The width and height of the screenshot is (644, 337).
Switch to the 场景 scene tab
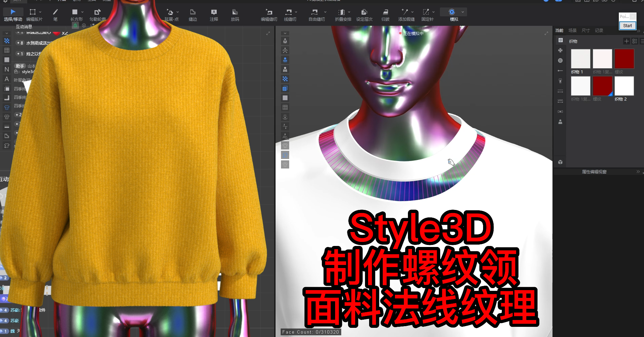[573, 31]
